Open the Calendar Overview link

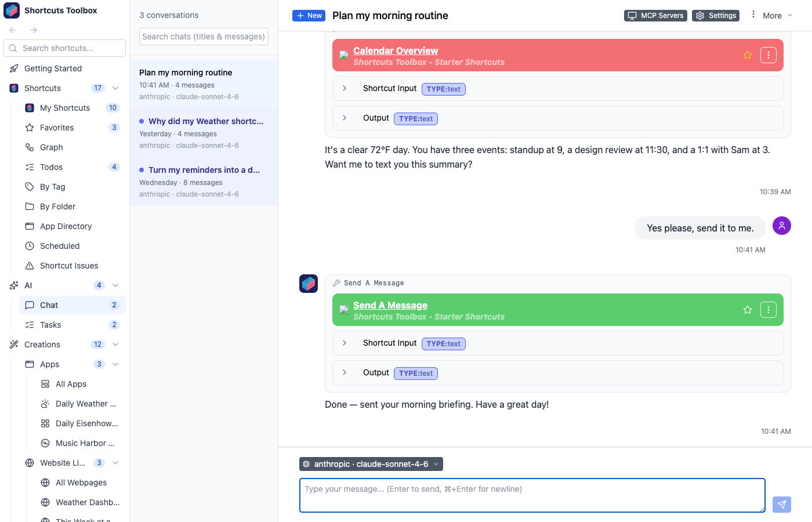396,50
